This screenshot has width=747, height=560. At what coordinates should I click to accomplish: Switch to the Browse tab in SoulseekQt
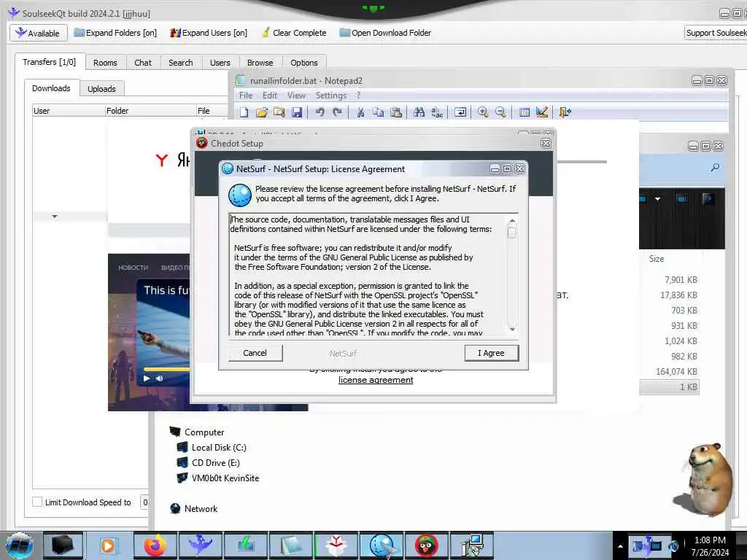(x=260, y=63)
